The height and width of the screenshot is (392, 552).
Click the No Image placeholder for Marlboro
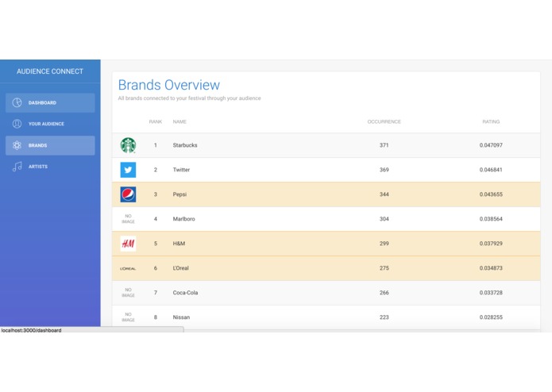[x=128, y=219]
